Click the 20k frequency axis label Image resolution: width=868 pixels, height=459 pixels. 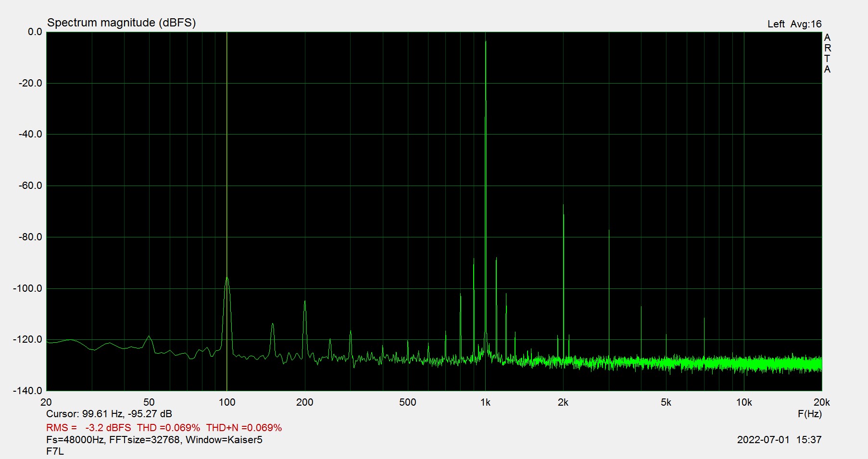coord(822,402)
